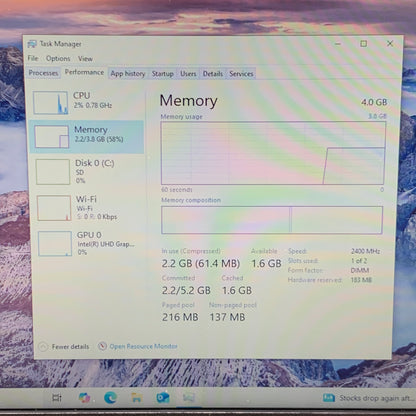Maximize the Task Manager window

[x=364, y=43]
